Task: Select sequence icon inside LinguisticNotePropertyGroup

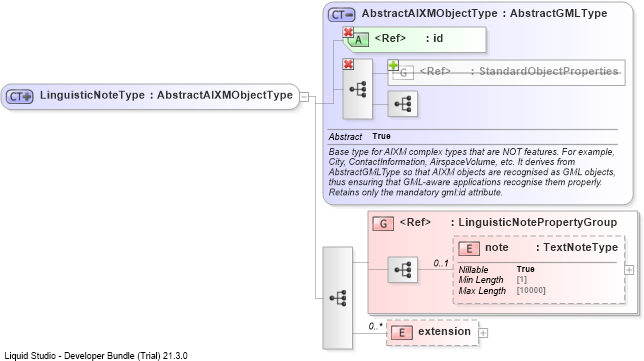Action: (402, 270)
